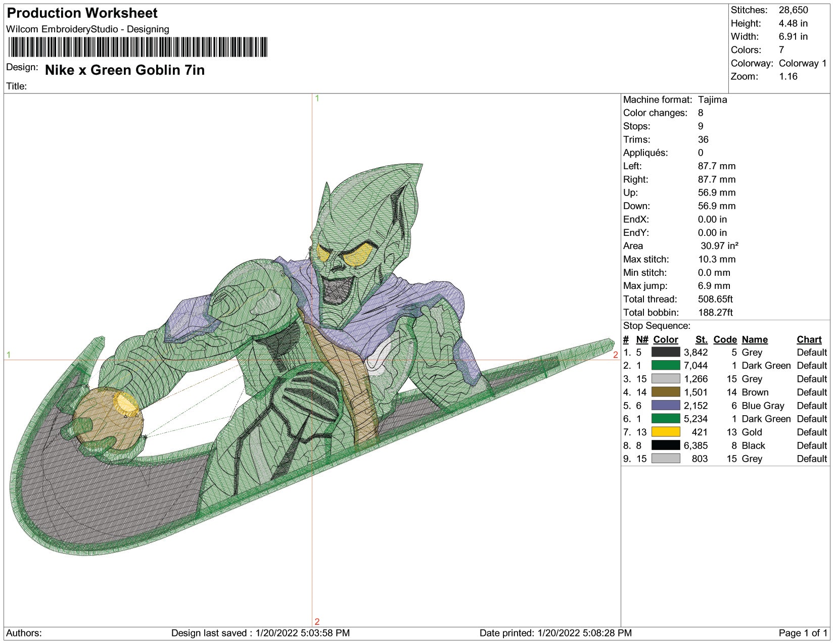
Task: Click stitch count 6,385 in stop 8
Action: coord(696,445)
